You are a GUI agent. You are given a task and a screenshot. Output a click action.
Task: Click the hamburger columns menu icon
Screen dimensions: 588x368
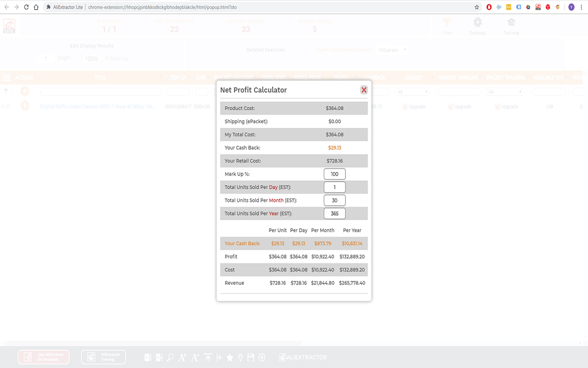point(6,77)
